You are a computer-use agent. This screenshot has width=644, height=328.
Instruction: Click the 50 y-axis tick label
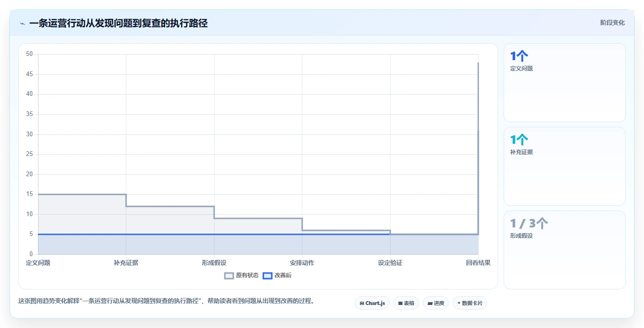[30, 54]
